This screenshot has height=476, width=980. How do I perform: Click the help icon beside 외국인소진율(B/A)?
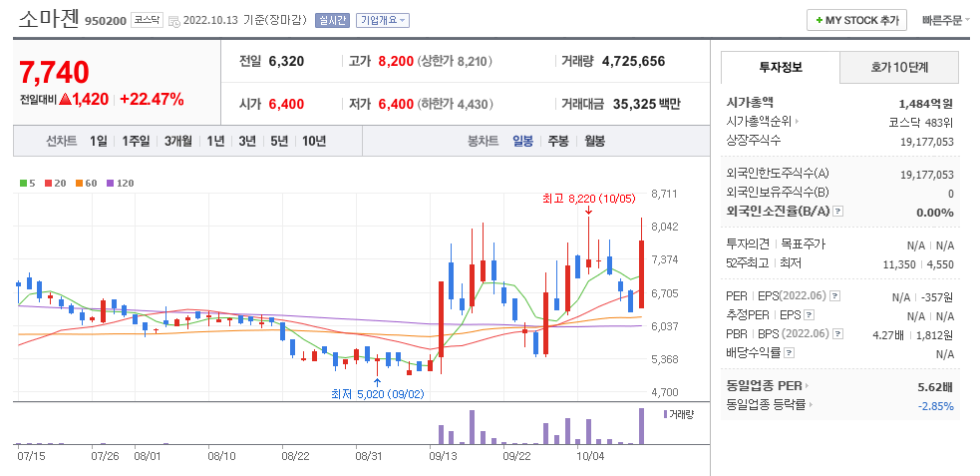(x=838, y=212)
